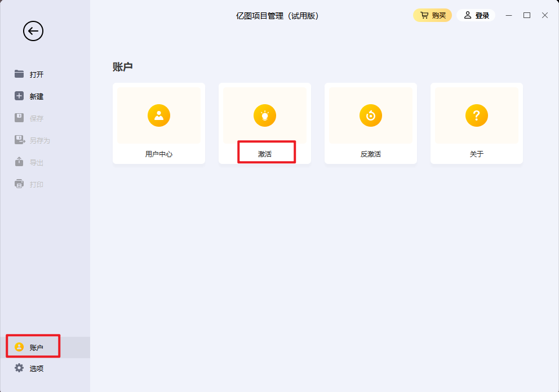Click the person icon in 登录 button
The image size is (559, 392).
click(467, 15)
